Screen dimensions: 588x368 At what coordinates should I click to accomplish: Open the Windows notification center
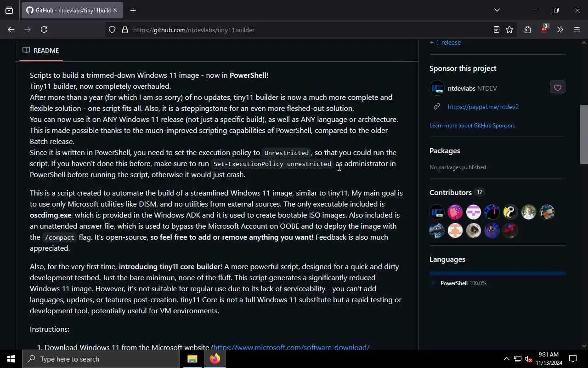[x=573, y=359]
